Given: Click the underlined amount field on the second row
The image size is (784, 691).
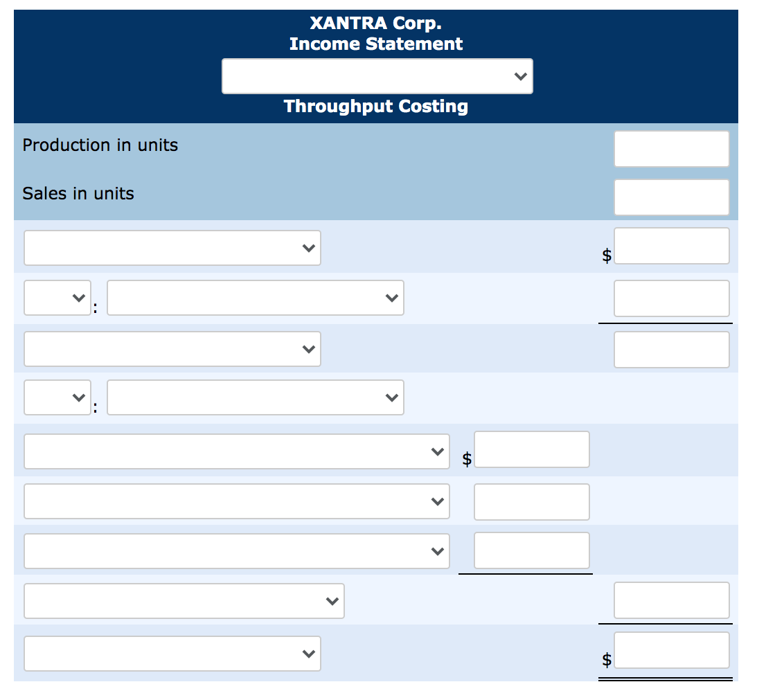Looking at the screenshot, I should (x=672, y=297).
